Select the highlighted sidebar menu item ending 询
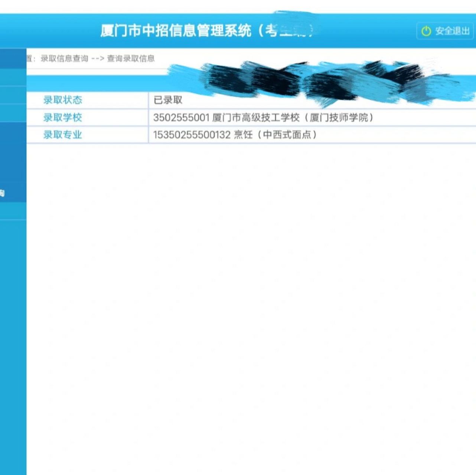Image resolution: width=476 pixels, height=475 pixels. pos(13,192)
